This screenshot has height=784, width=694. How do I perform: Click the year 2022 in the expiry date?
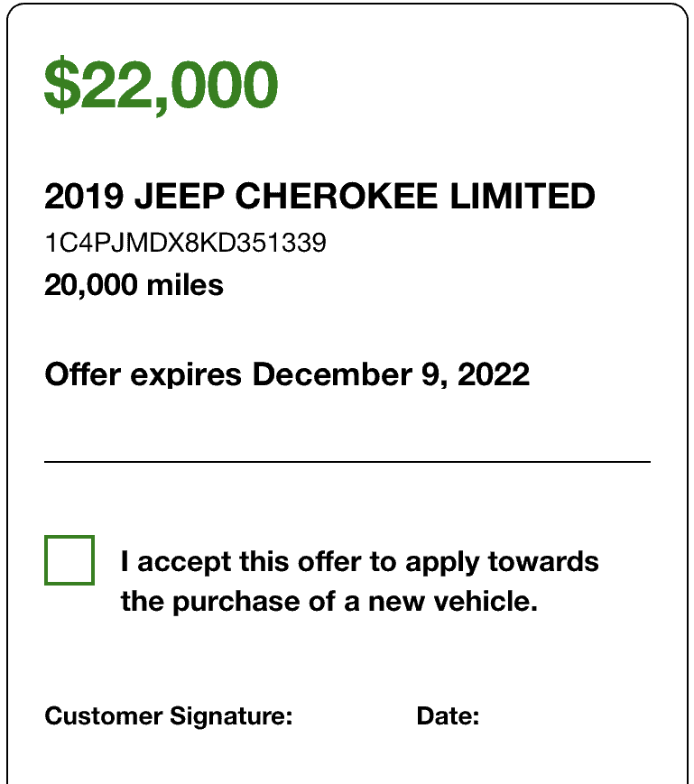pos(494,374)
